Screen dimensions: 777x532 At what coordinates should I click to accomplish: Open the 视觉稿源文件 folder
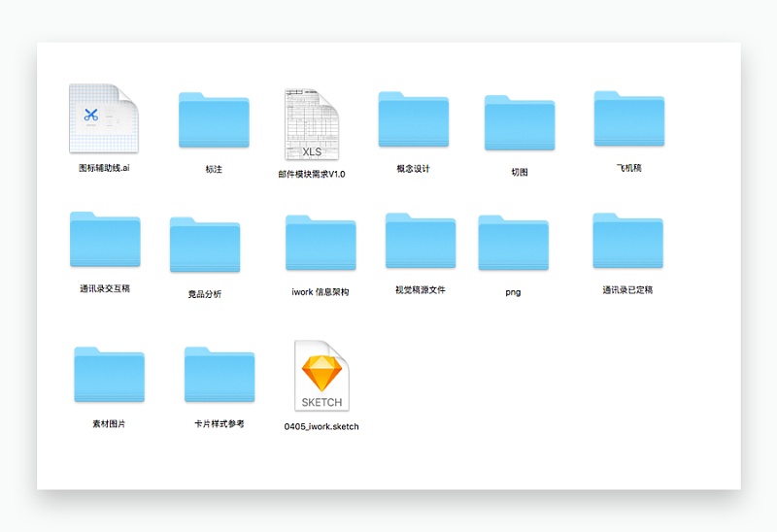pos(421,241)
